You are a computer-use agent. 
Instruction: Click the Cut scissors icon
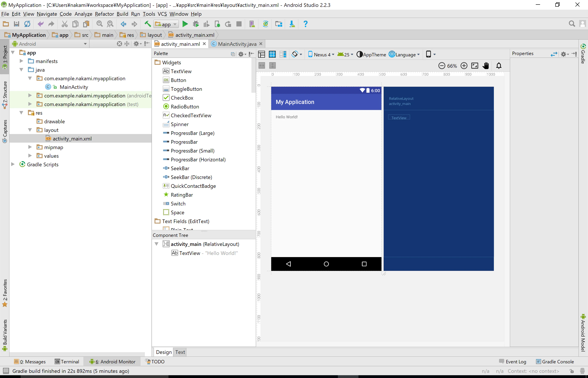tap(64, 24)
